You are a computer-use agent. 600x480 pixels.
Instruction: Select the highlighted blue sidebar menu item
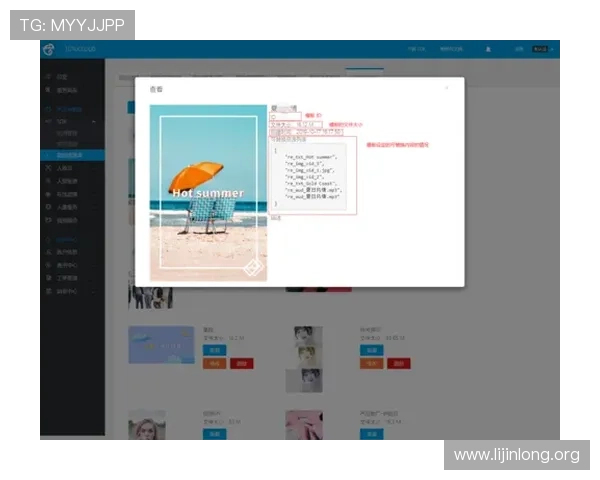[72, 155]
